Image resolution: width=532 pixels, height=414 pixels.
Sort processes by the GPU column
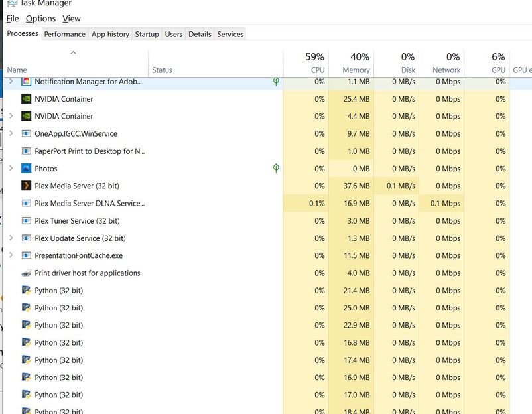(x=487, y=64)
